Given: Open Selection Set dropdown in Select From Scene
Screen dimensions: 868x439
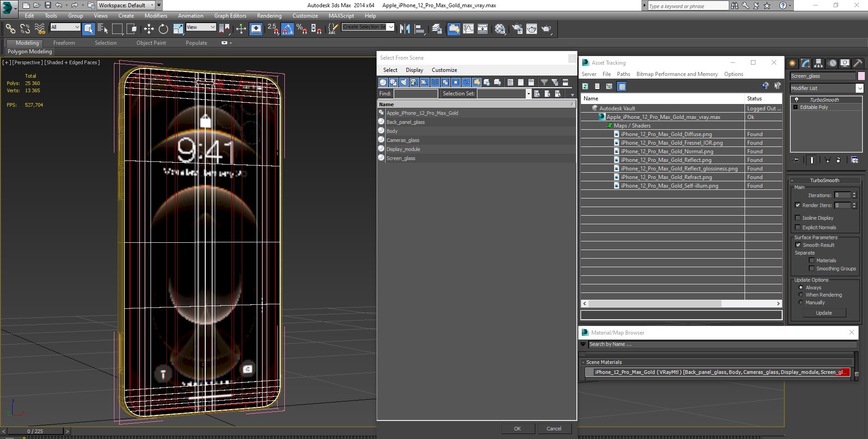Looking at the screenshot, I should (528, 94).
